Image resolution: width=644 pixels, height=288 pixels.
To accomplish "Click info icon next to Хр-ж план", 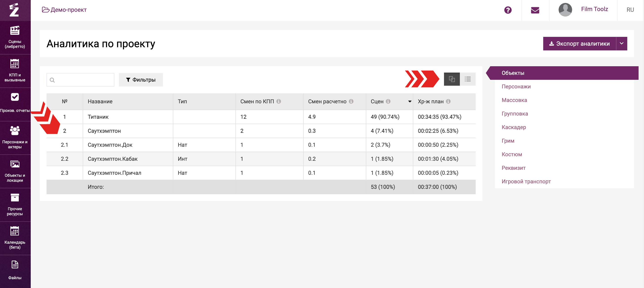I will click(448, 101).
